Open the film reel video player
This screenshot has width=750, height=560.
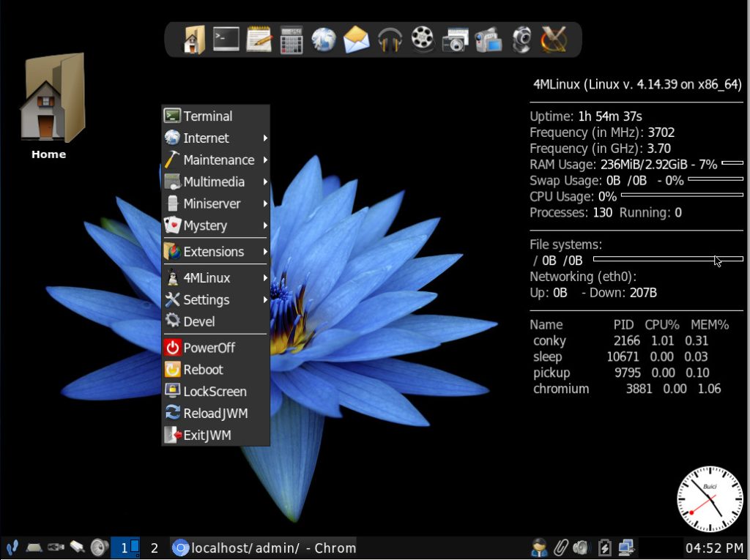(x=423, y=40)
